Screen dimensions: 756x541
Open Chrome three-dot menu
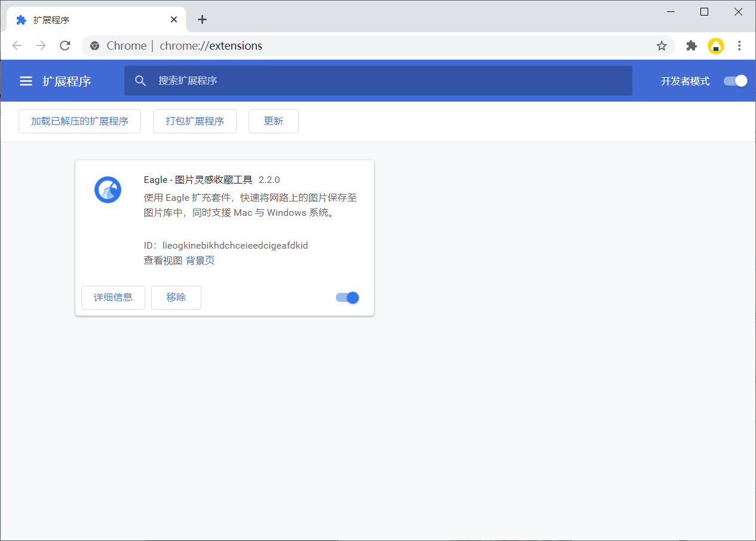click(x=740, y=45)
